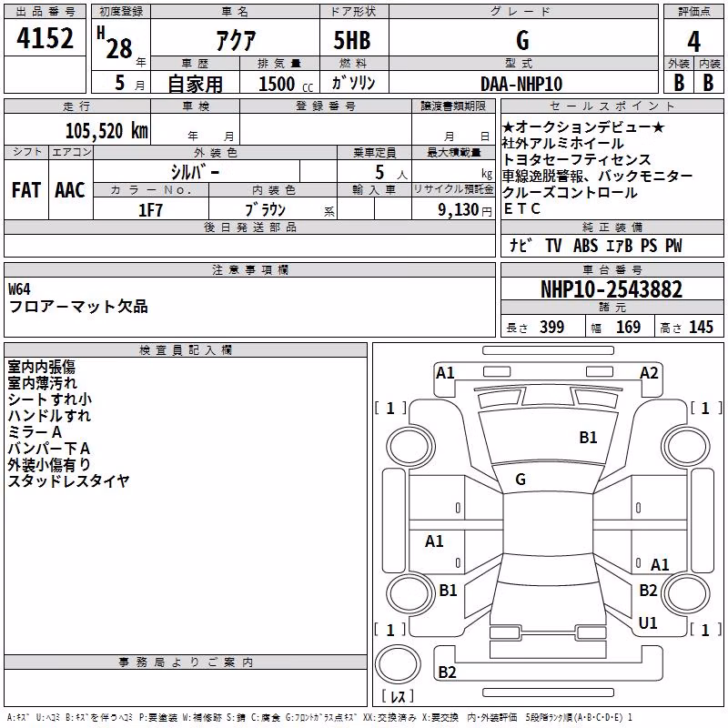
Task: Click recycle deposit 9,130円
Action: point(465,210)
